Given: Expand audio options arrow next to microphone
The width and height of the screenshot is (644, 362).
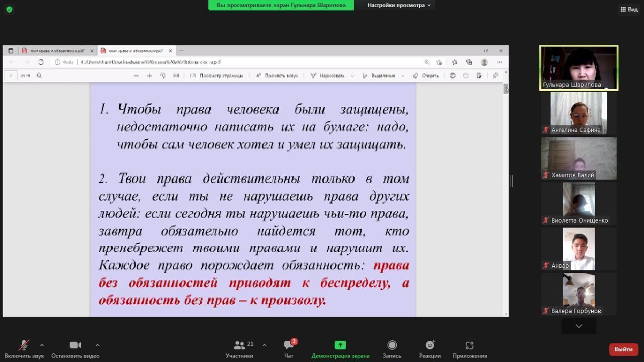Looking at the screenshot, I should point(42,345).
